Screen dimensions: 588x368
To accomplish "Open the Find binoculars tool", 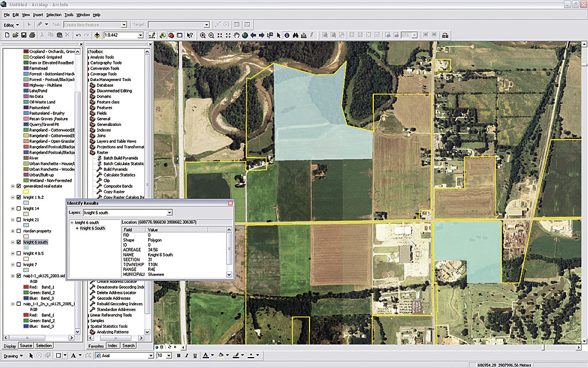I will (296, 35).
